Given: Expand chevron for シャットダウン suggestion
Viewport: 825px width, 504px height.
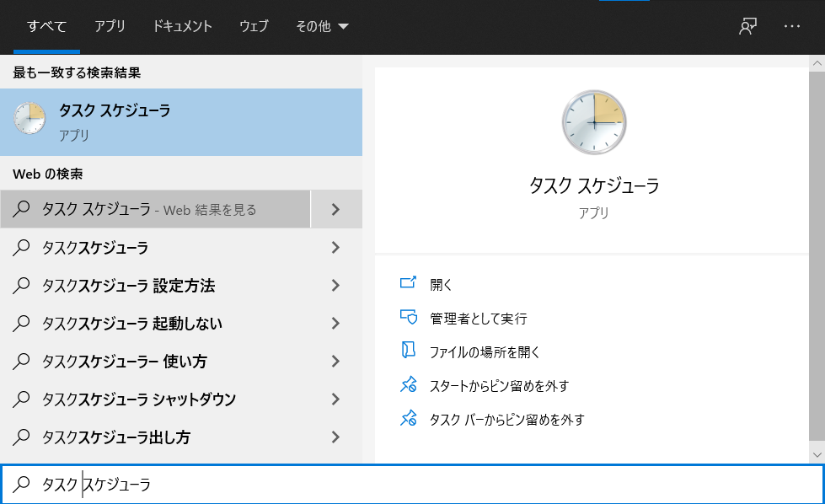Looking at the screenshot, I should point(335,399).
